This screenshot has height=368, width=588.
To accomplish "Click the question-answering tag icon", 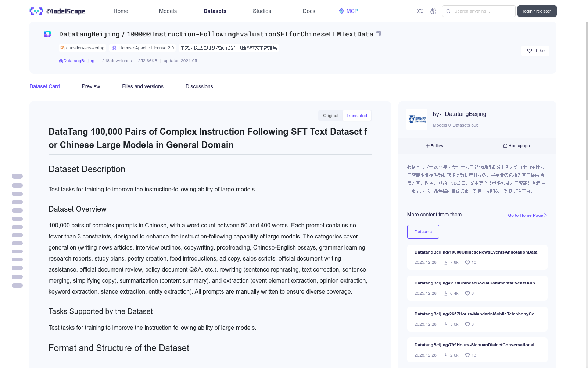I will [62, 48].
